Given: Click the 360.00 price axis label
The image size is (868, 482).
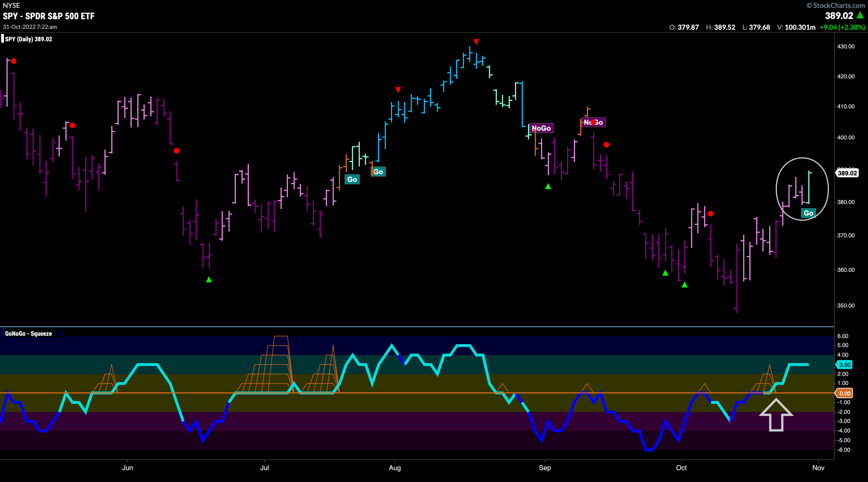Looking at the screenshot, I should [x=846, y=270].
